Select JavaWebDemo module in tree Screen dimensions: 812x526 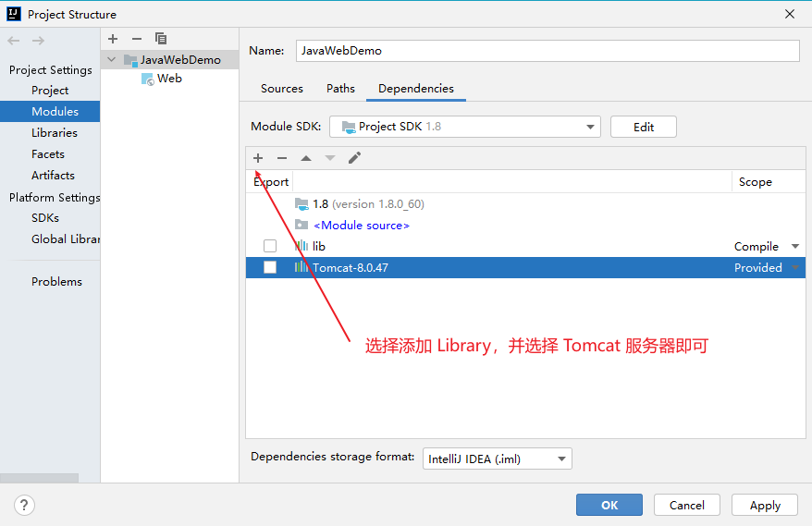[x=169, y=59]
